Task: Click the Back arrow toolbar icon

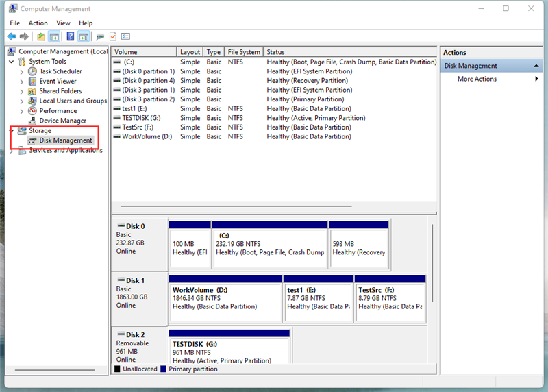Action: coord(12,36)
